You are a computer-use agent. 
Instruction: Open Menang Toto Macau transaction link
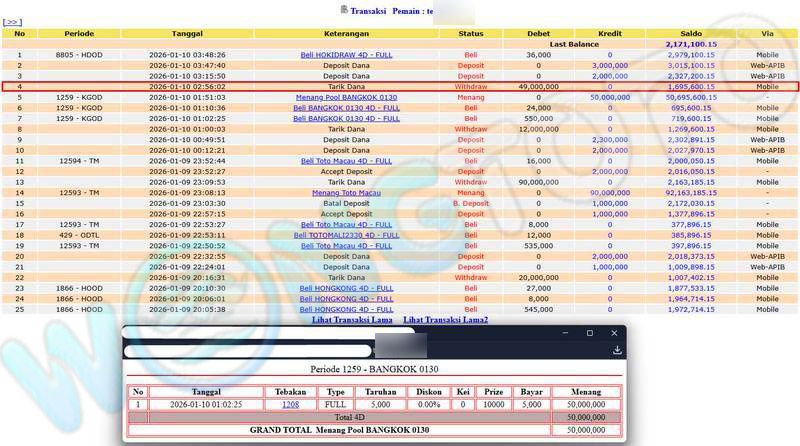(346, 192)
